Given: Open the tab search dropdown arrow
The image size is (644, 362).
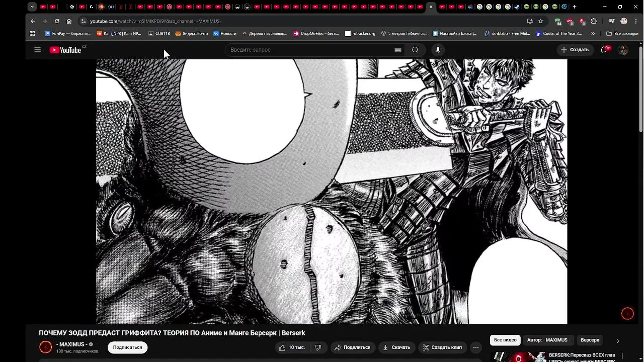Looking at the screenshot, I should (32, 7).
